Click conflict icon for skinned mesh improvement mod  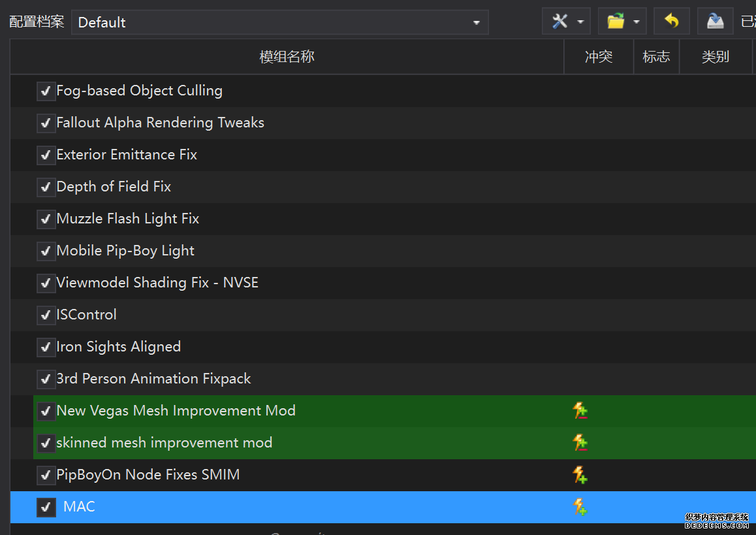click(x=580, y=443)
